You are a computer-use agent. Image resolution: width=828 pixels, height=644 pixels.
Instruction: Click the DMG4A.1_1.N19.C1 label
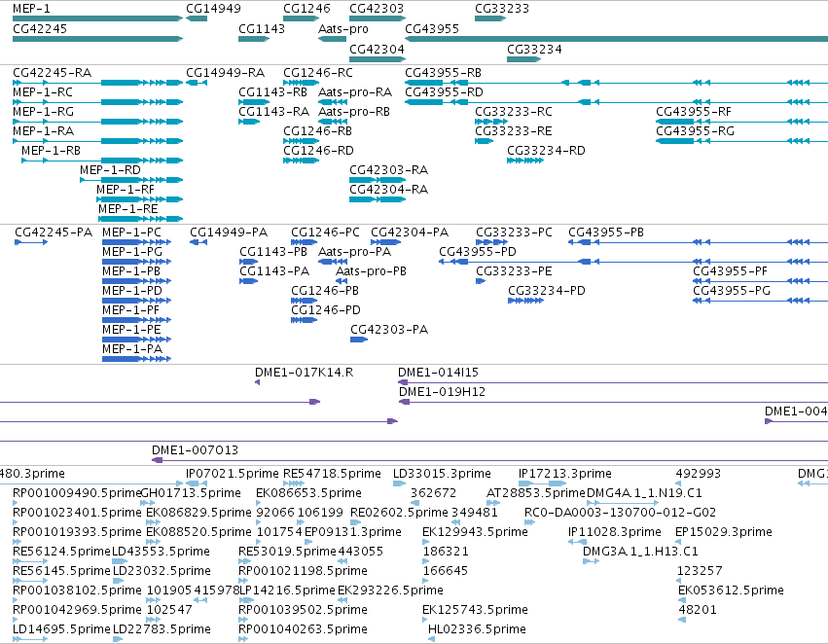[x=644, y=493]
